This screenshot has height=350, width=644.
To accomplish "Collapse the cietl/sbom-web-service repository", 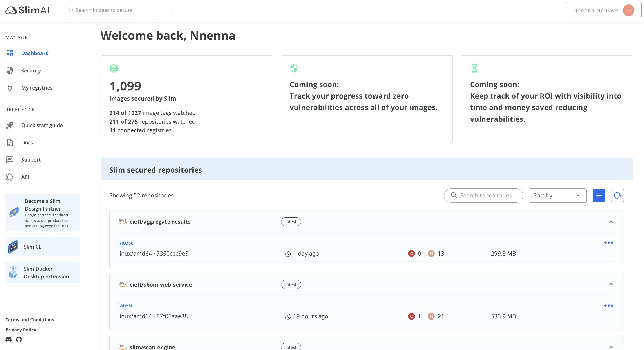I will pos(611,285).
